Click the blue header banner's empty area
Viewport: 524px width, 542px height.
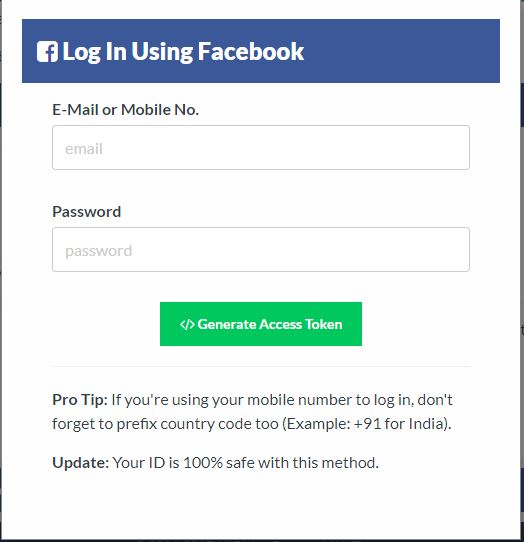[x=401, y=51]
